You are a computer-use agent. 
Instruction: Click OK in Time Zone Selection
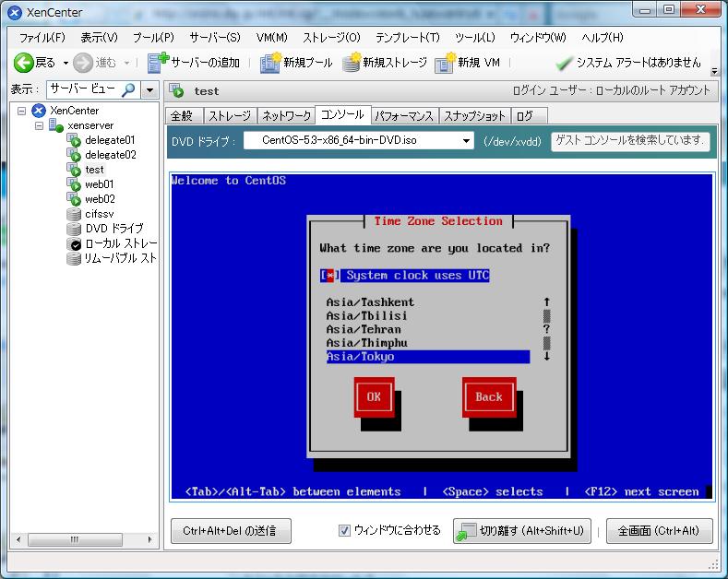375,397
